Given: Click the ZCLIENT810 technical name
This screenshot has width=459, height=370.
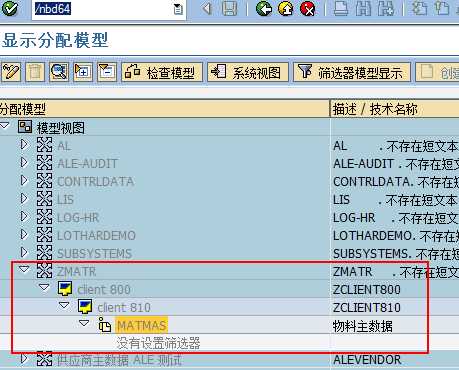Looking at the screenshot, I should tap(367, 308).
